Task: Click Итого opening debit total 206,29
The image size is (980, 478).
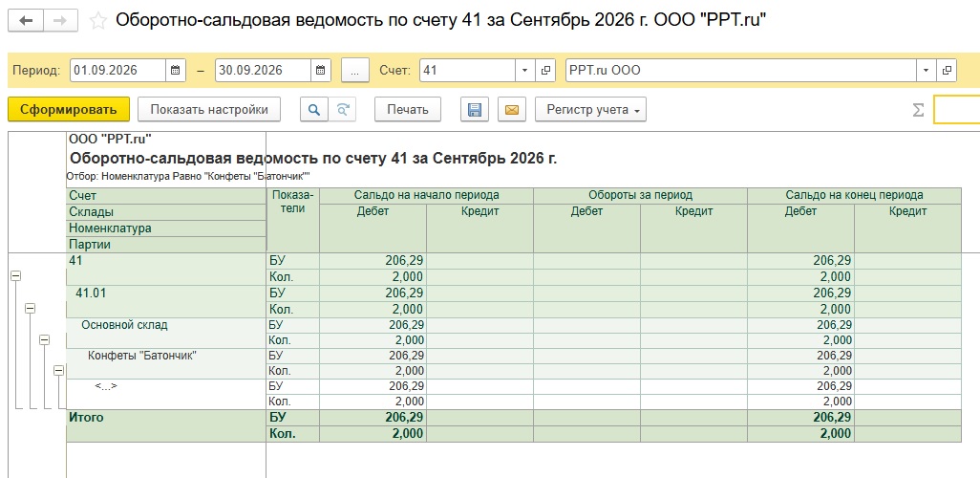Action: pos(373,418)
